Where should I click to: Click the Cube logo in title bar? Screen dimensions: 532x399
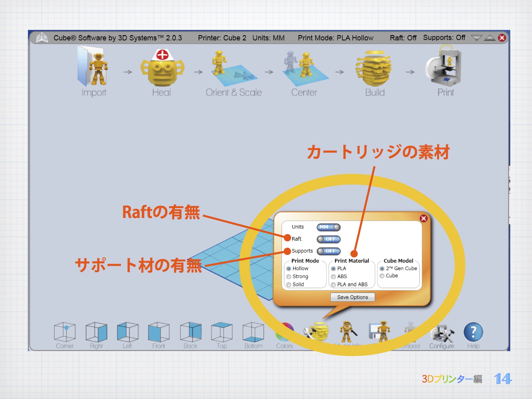pos(42,38)
